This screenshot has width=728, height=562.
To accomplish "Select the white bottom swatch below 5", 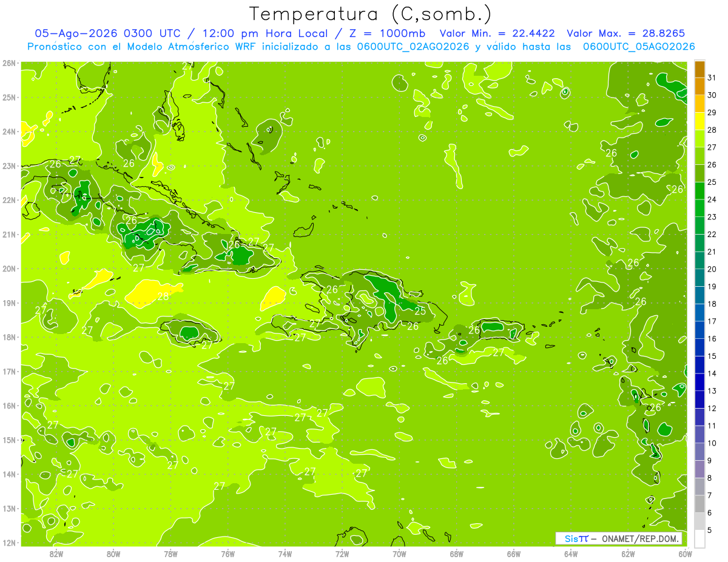I will [x=699, y=538].
